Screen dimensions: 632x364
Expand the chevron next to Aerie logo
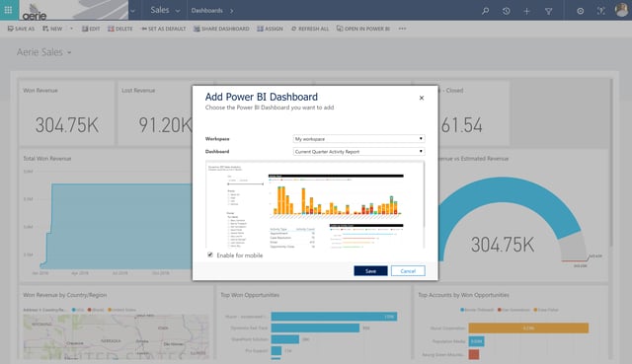133,11
